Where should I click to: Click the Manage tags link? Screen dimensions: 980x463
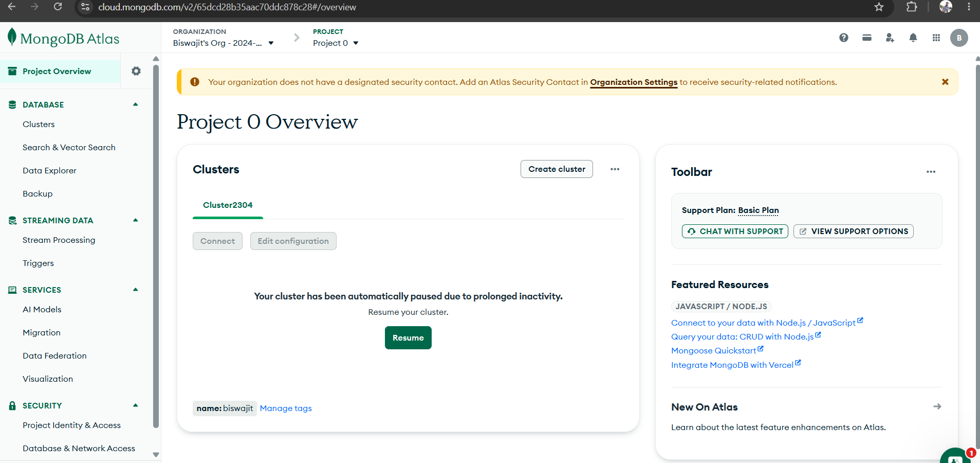[x=286, y=408]
